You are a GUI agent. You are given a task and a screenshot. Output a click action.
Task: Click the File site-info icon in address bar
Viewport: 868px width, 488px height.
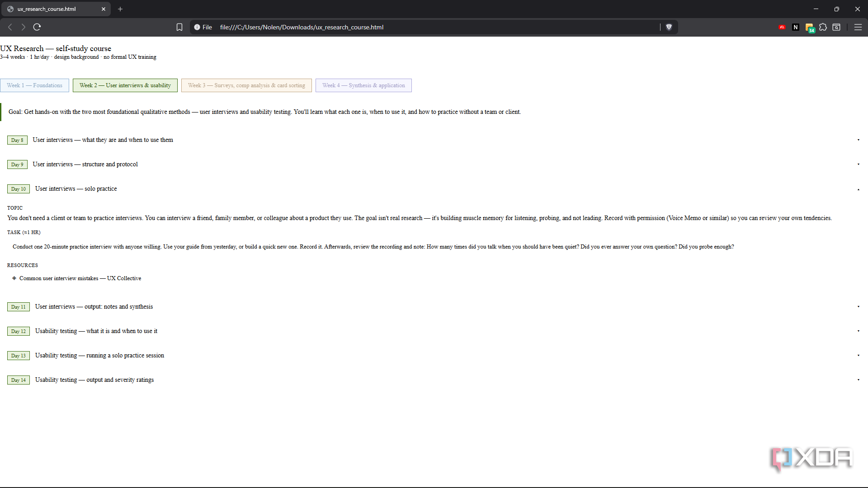pos(203,27)
